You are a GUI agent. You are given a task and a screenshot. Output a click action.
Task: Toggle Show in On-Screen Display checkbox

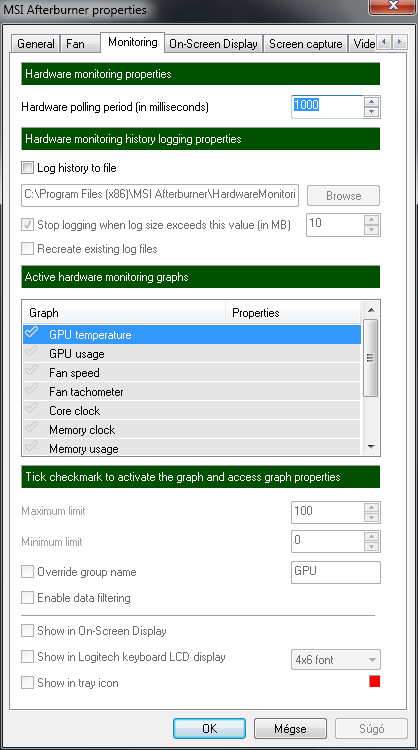coord(28,630)
